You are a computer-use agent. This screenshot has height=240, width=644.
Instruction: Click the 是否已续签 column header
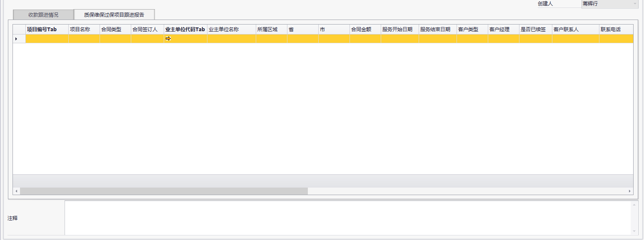point(535,30)
